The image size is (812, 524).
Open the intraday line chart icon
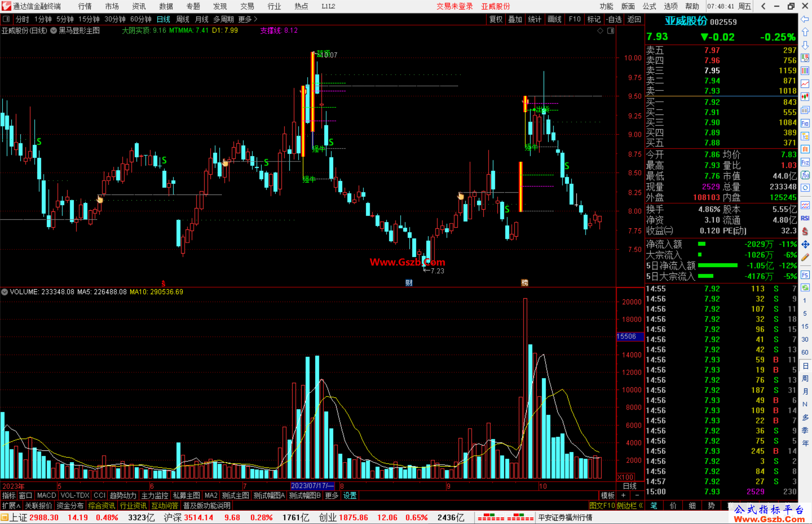(x=805, y=84)
